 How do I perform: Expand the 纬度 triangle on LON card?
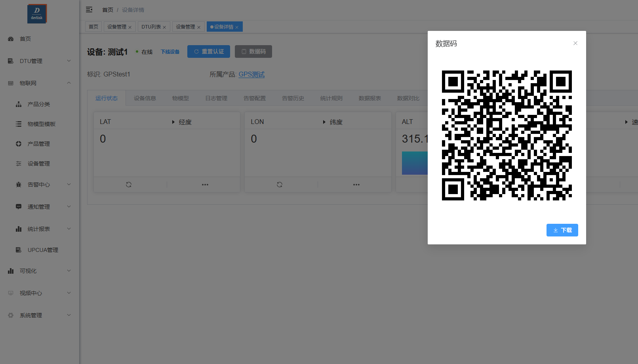[324, 122]
